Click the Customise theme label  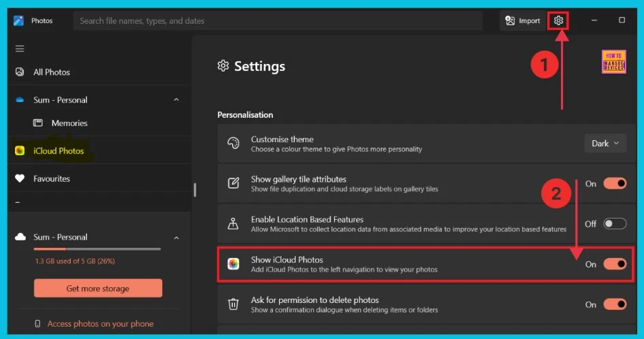coord(282,140)
